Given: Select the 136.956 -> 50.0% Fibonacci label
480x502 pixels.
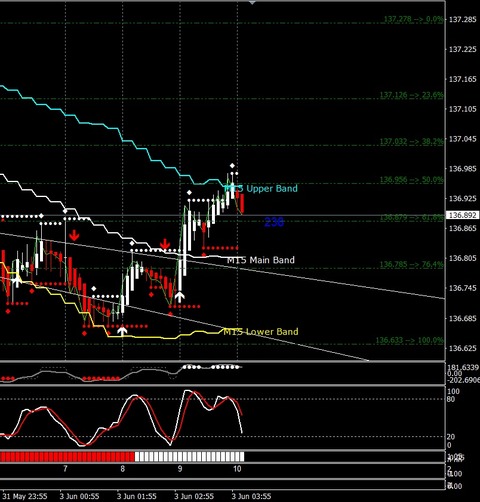Looking at the screenshot, I should coord(412,180).
